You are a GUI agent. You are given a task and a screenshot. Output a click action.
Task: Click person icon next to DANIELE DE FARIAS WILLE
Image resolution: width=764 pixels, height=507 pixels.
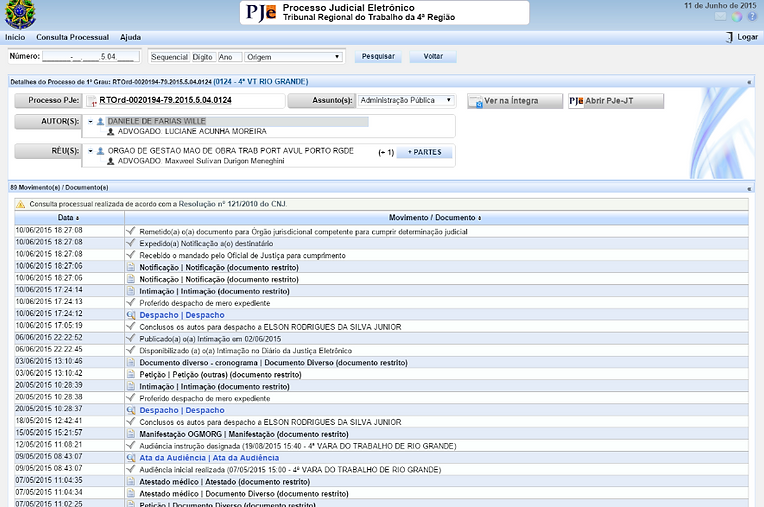(100, 121)
